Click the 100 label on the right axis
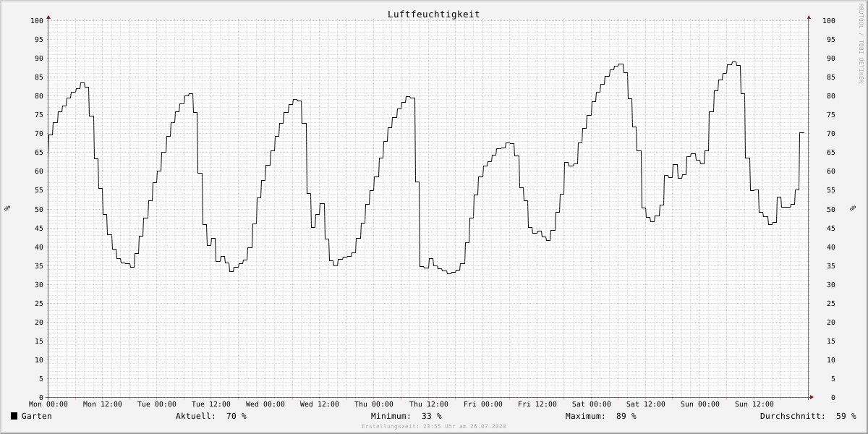The height and width of the screenshot is (434, 868). 829,20
